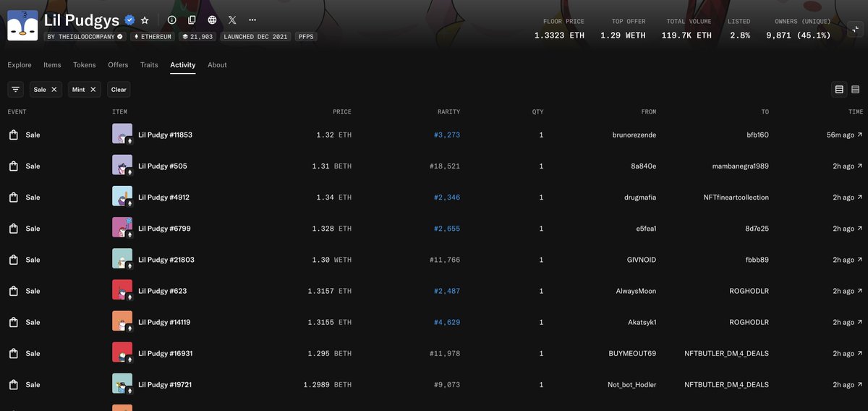The height and width of the screenshot is (411, 868).
Task: Open seller GIVNOID profile
Action: 642,260
